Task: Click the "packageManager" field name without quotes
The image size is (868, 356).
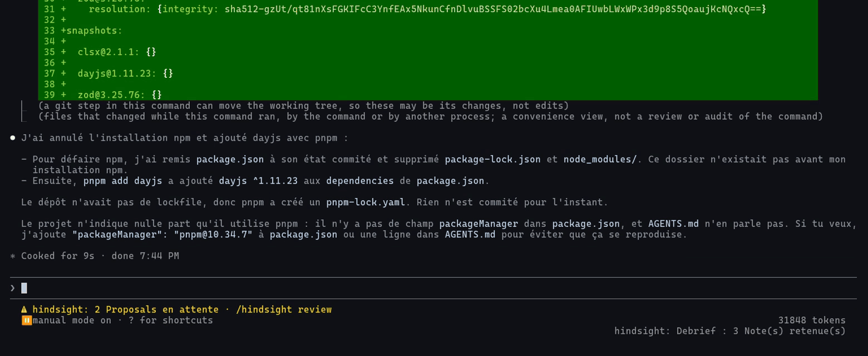Action: [x=479, y=224]
